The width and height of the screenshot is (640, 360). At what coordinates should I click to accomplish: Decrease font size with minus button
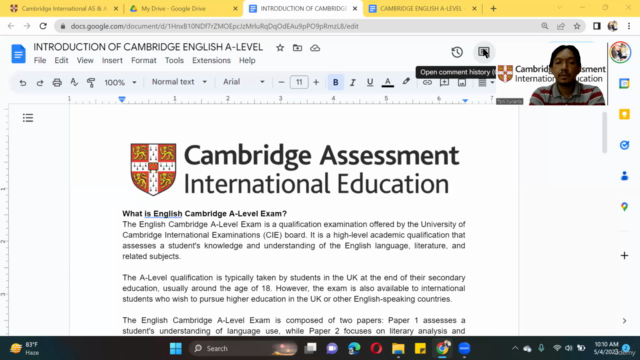281,82
